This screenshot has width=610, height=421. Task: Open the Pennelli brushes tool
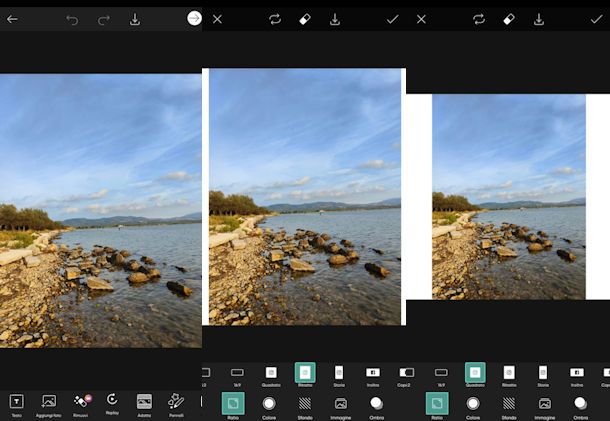tap(176, 404)
